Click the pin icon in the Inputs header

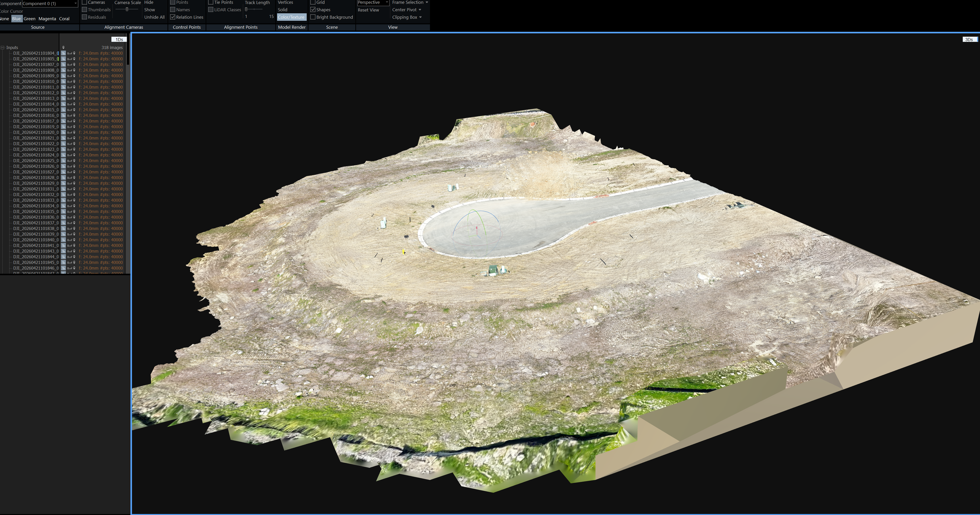[x=64, y=48]
